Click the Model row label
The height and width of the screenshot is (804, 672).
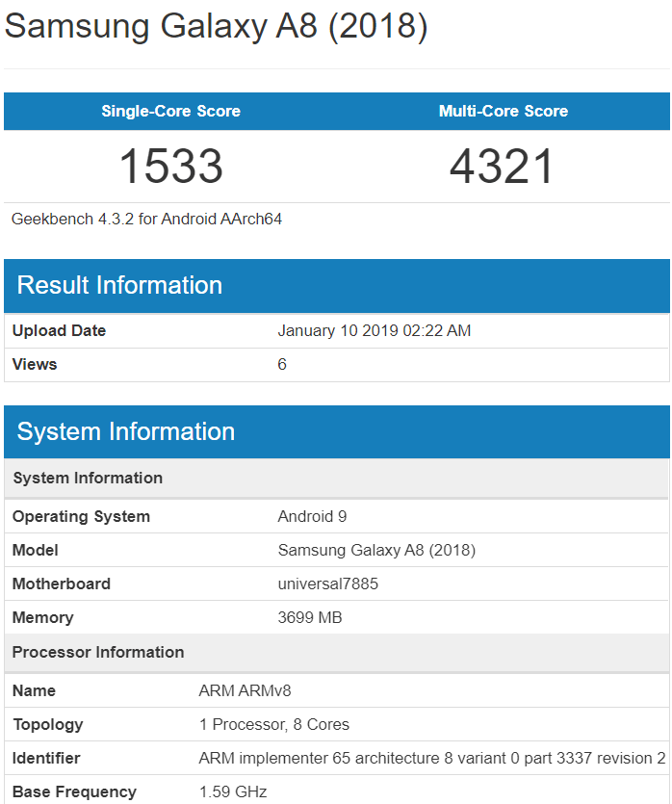[x=35, y=550]
